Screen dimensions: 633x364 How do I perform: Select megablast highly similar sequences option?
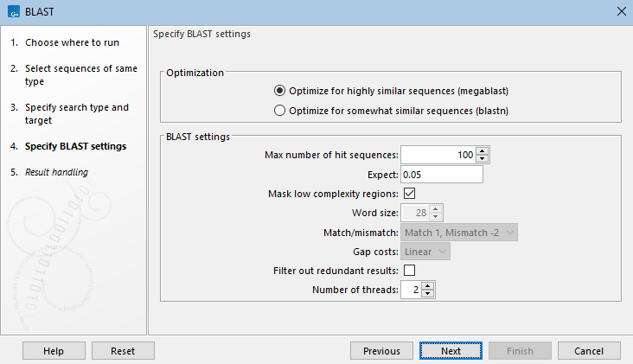pyautogui.click(x=279, y=90)
